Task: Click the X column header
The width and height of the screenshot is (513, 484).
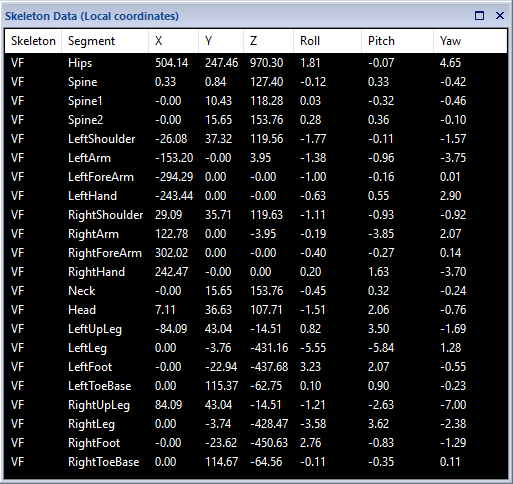Action: (173, 41)
